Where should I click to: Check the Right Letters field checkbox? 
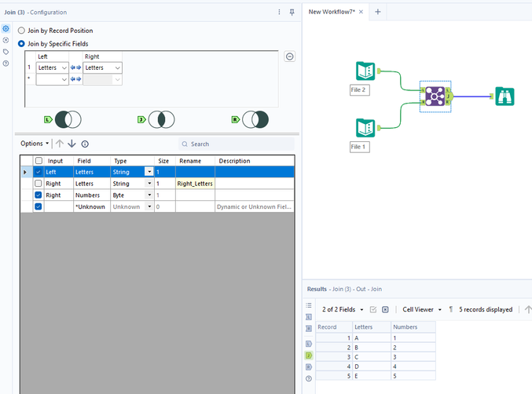[x=39, y=184]
